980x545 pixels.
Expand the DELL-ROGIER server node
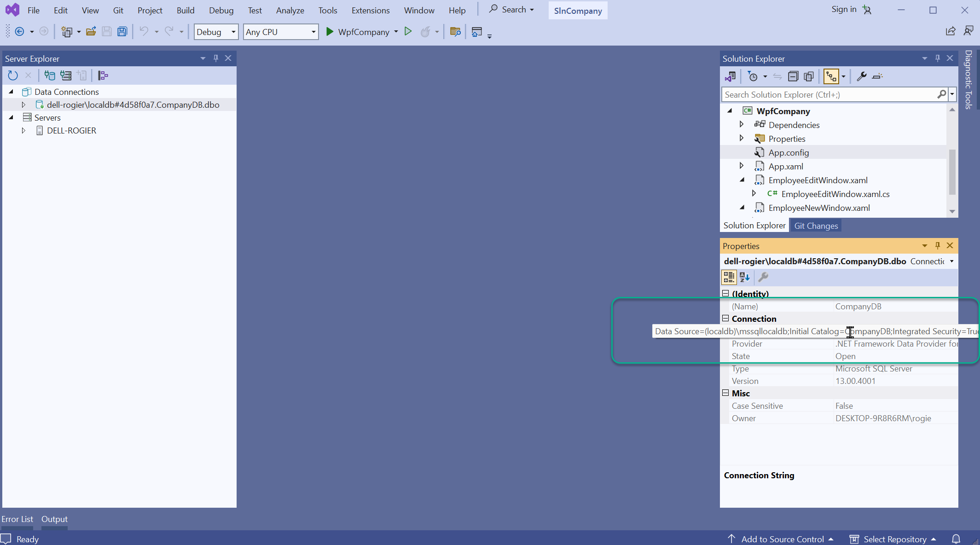click(x=23, y=131)
